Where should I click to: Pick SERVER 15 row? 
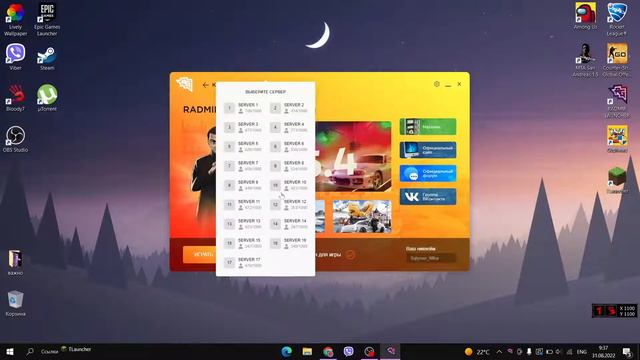tap(243, 243)
